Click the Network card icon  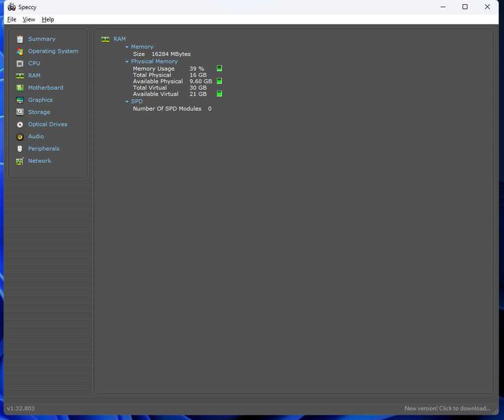[x=20, y=161]
